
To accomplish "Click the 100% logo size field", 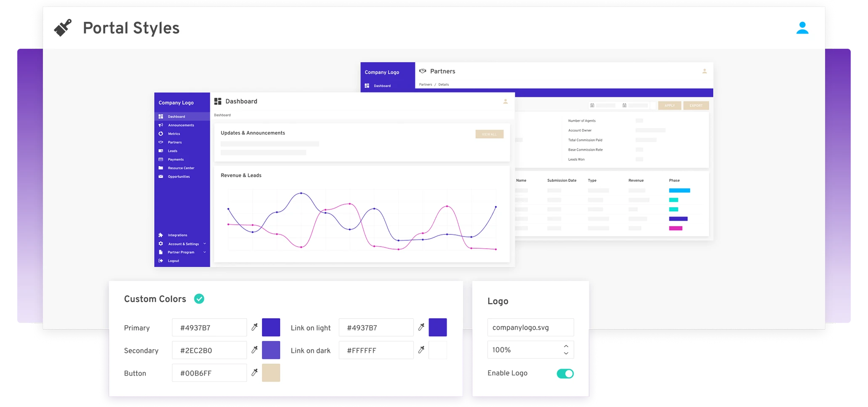I will [530, 350].
